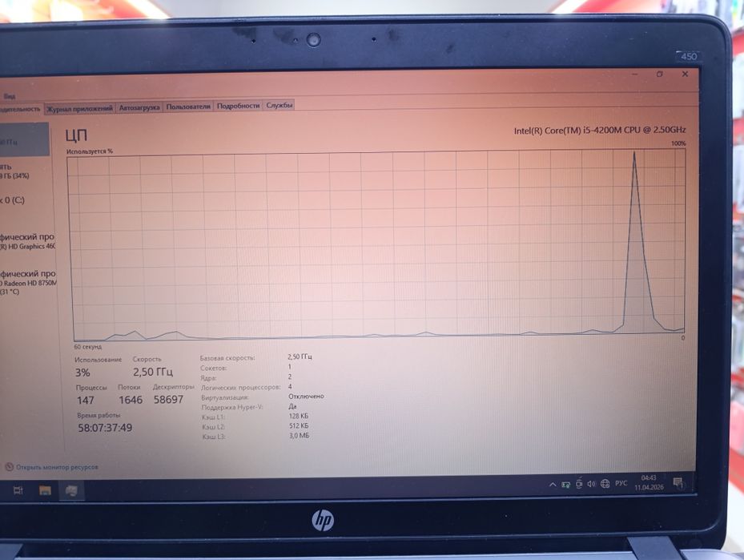The width and height of the screenshot is (744, 560).
Task: Click the uptime value 58:07:37:49
Action: [x=105, y=428]
